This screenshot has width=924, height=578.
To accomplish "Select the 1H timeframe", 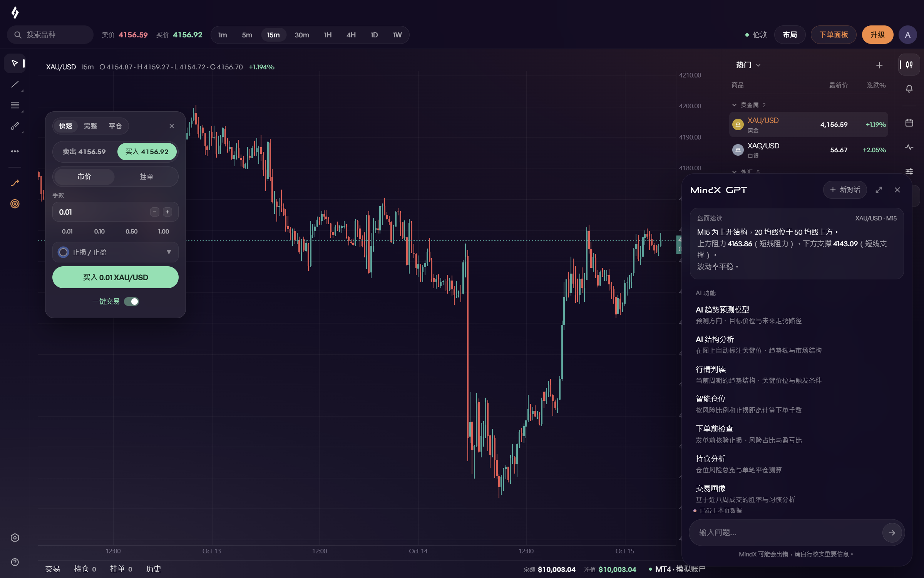I will point(328,35).
